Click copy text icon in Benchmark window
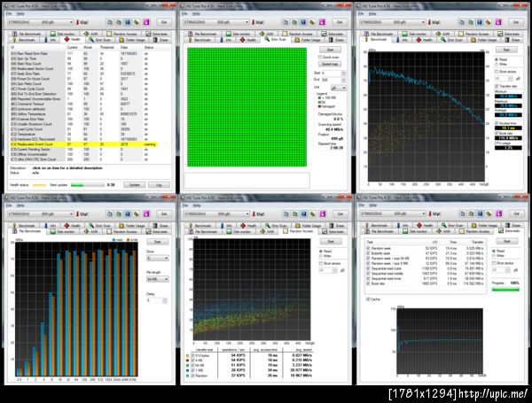The image size is (532, 403). [462, 22]
